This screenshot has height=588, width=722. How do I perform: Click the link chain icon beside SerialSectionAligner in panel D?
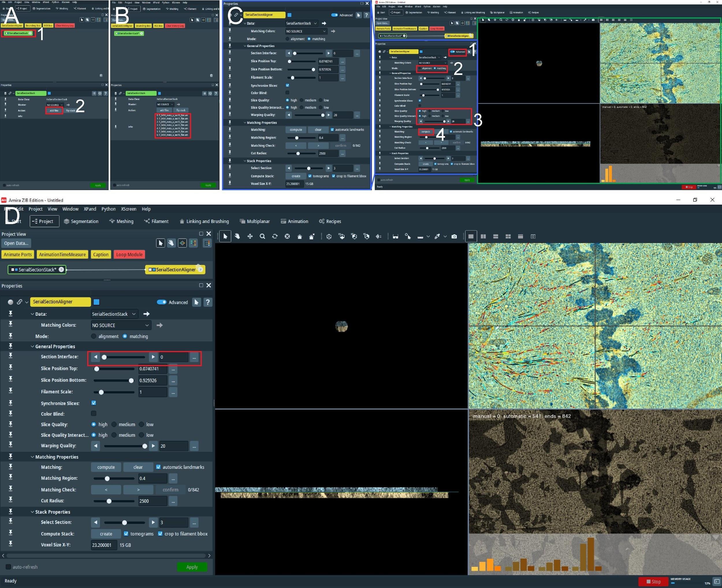(x=20, y=302)
